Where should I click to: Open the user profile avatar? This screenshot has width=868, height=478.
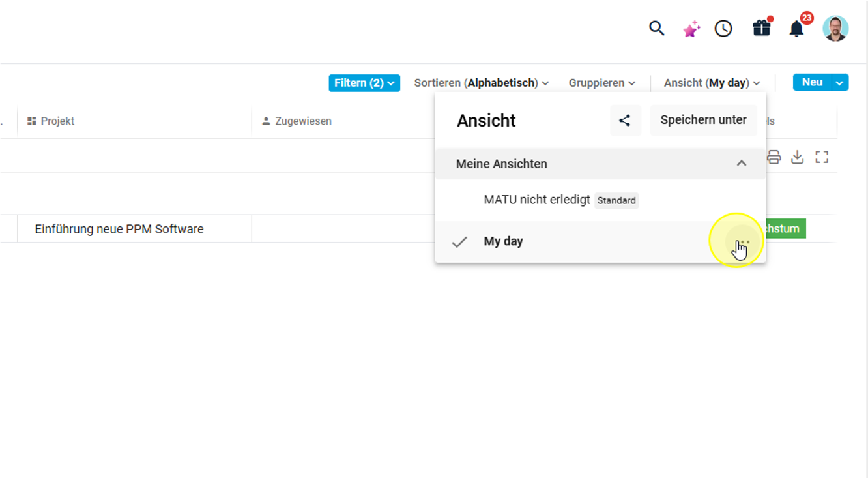[x=835, y=29]
